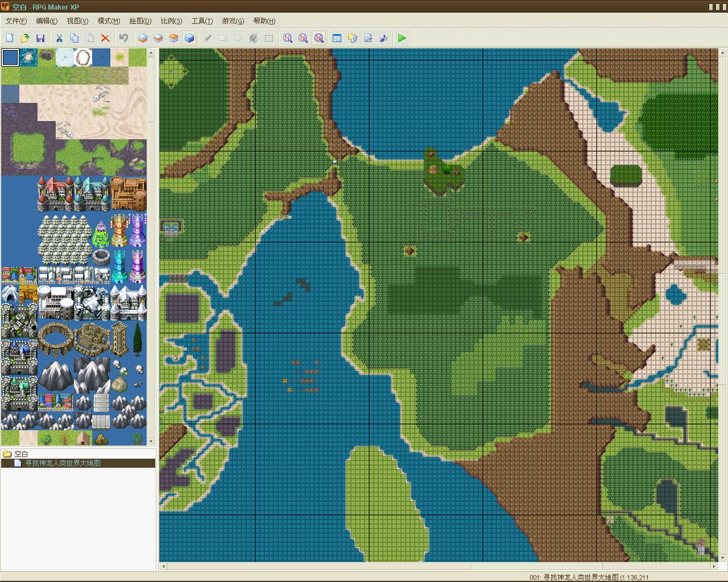Select the 空白 project folder in the map tree
Screen dimensions: 728x582
(x=21, y=454)
